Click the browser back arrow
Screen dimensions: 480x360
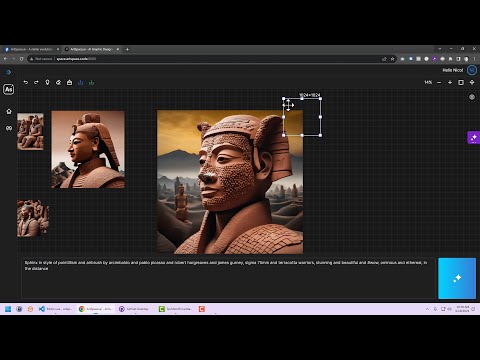click(x=5, y=59)
